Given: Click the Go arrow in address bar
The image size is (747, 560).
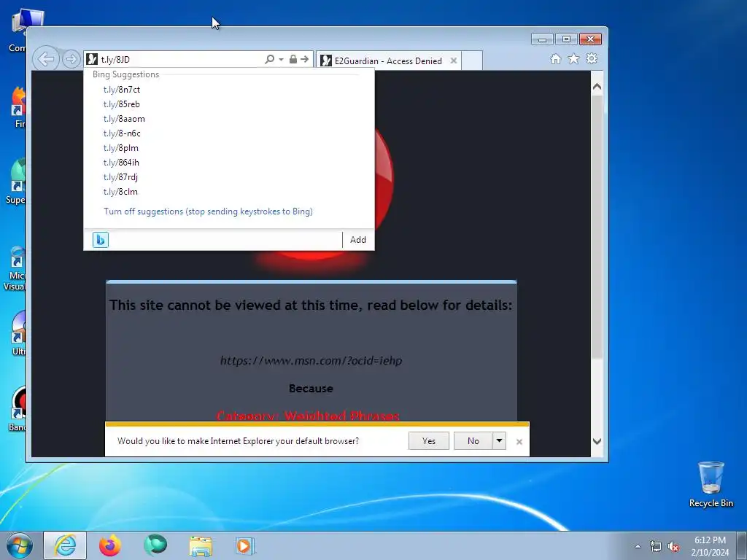Looking at the screenshot, I should (304, 59).
